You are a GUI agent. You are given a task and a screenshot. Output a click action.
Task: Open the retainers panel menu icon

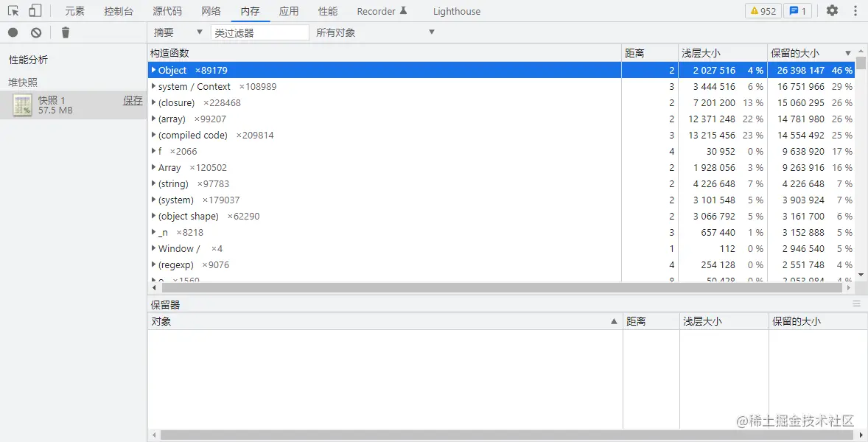coord(856,304)
